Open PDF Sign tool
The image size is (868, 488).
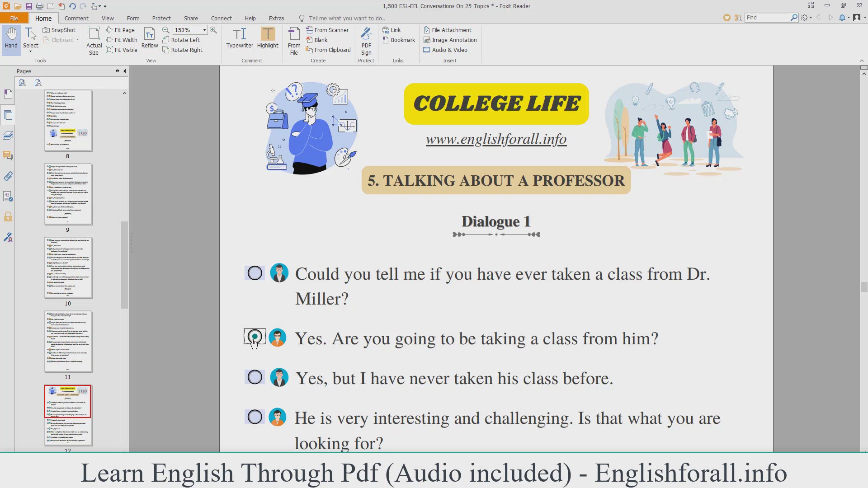(x=366, y=41)
